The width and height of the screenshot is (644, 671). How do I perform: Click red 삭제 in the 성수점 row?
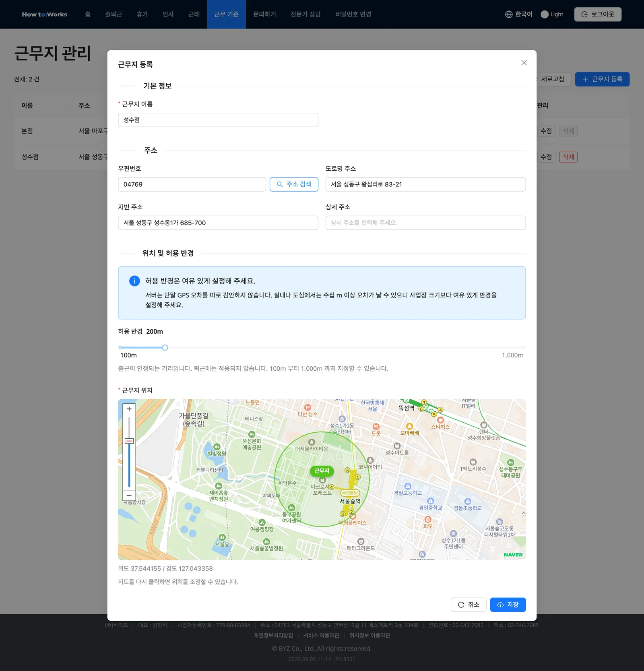568,157
